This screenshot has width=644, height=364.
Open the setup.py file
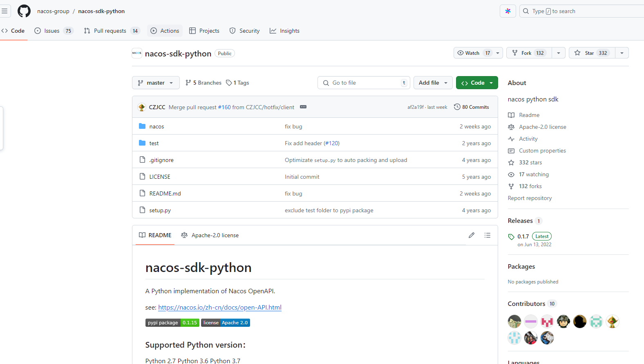click(x=160, y=210)
